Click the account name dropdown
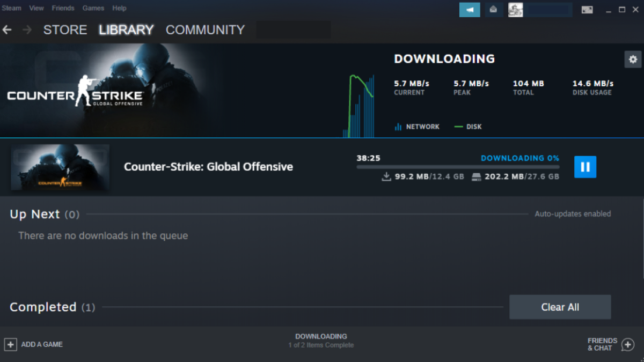The height and width of the screenshot is (362, 644). [x=547, y=10]
